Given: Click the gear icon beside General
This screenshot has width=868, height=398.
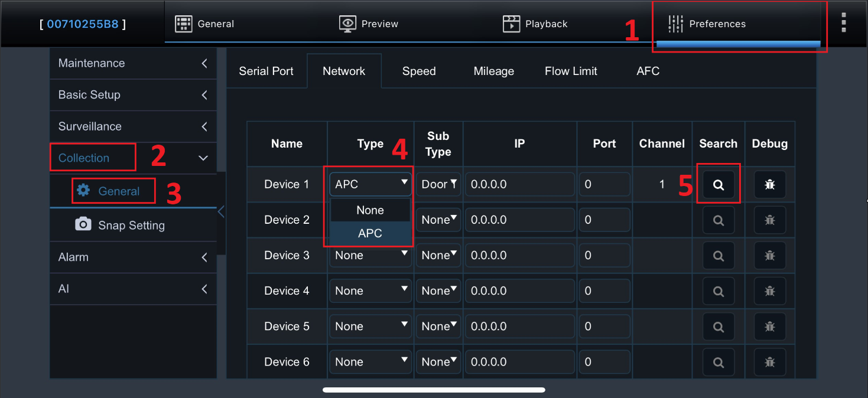Looking at the screenshot, I should pyautogui.click(x=84, y=190).
